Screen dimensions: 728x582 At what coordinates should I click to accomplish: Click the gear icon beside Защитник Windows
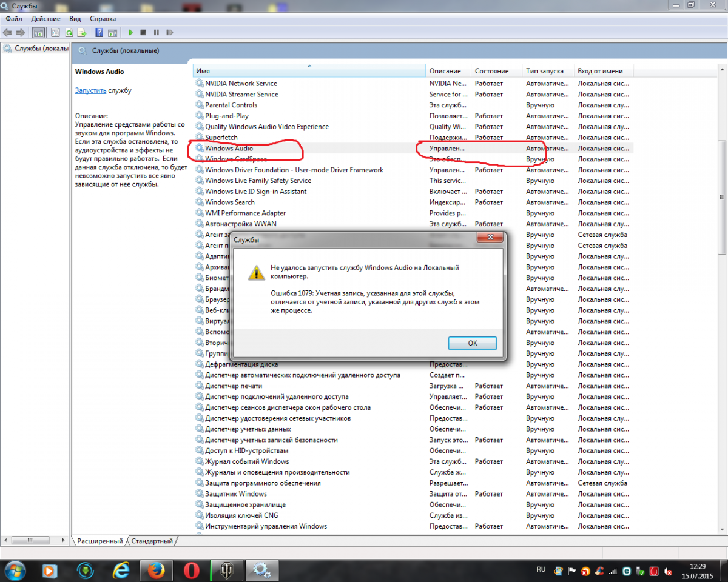tap(200, 494)
